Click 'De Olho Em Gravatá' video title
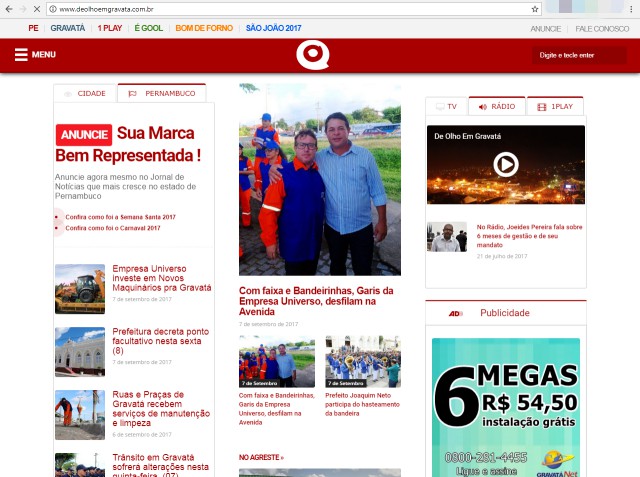 (x=467, y=136)
